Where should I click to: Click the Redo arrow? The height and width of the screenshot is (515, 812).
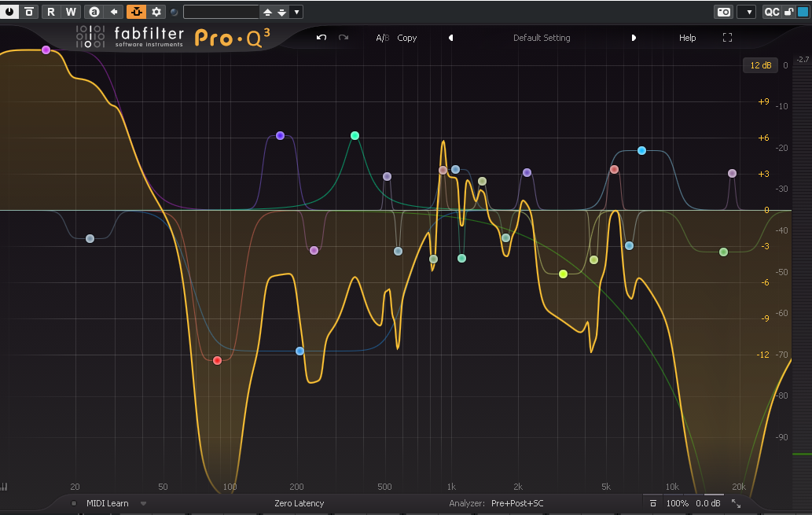[344, 37]
